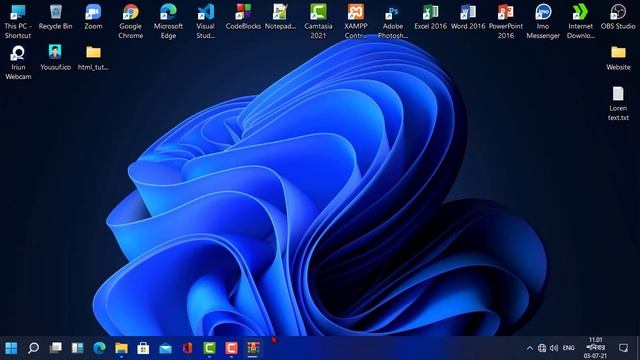Launch Microsoft Edge from the taskbar
This screenshot has height=360, width=640.
tap(99, 348)
